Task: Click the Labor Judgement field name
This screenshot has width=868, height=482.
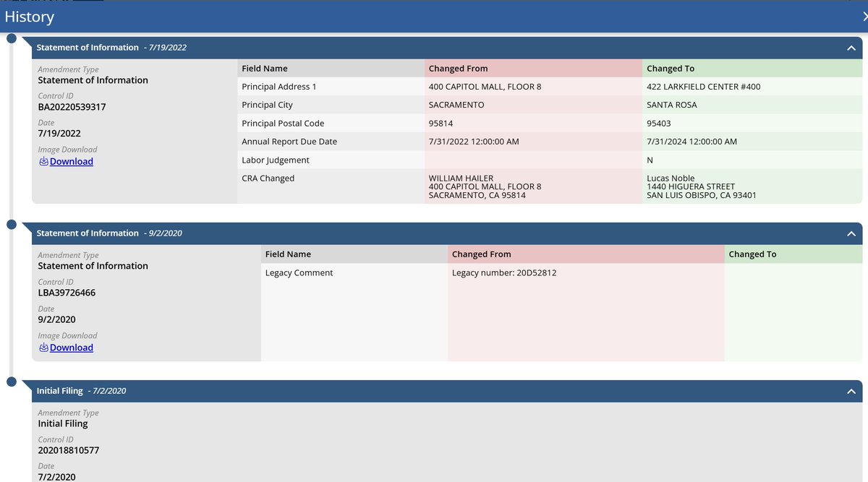Action: pyautogui.click(x=276, y=160)
